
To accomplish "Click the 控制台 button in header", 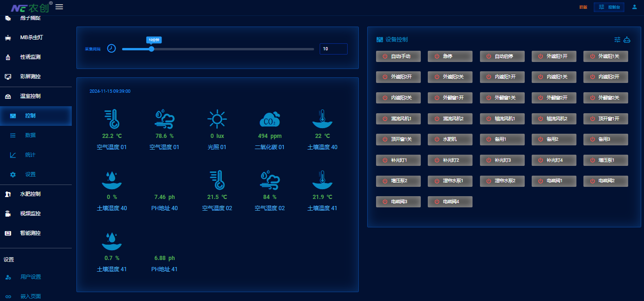I will [609, 7].
